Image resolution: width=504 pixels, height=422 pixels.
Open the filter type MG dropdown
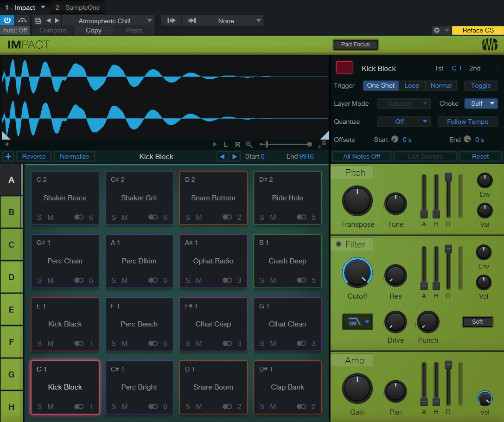click(x=357, y=322)
